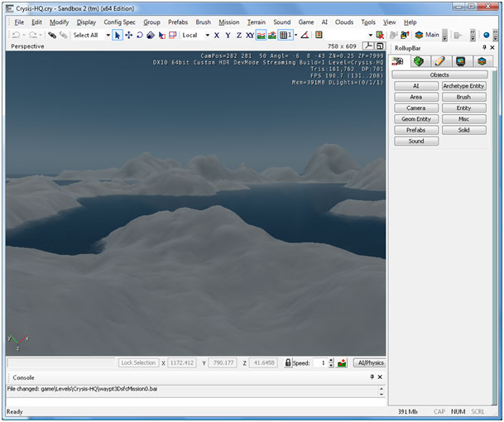Viewport: 504px width, 422px height.
Task: Expand the Undo history dropdown arrow
Action: (24, 35)
